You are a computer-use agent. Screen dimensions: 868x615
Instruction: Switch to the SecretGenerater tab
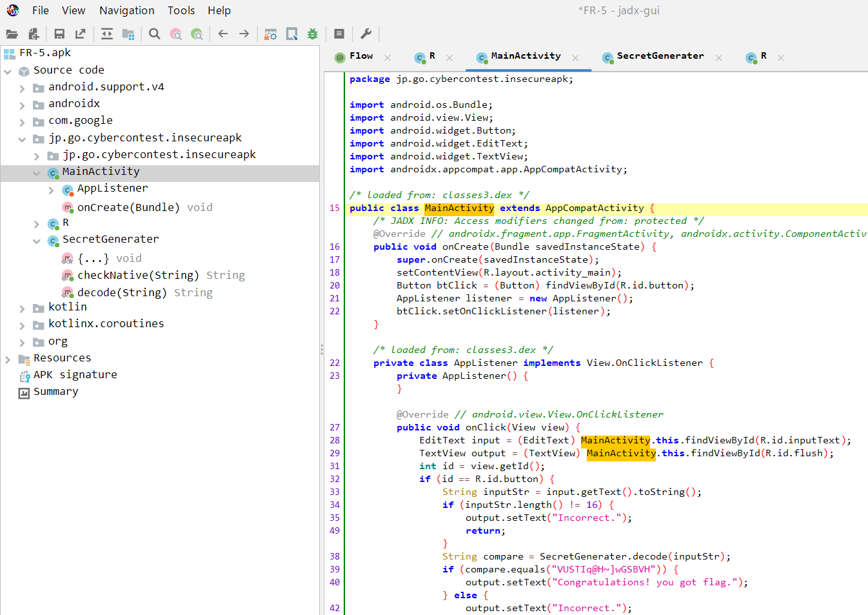660,56
